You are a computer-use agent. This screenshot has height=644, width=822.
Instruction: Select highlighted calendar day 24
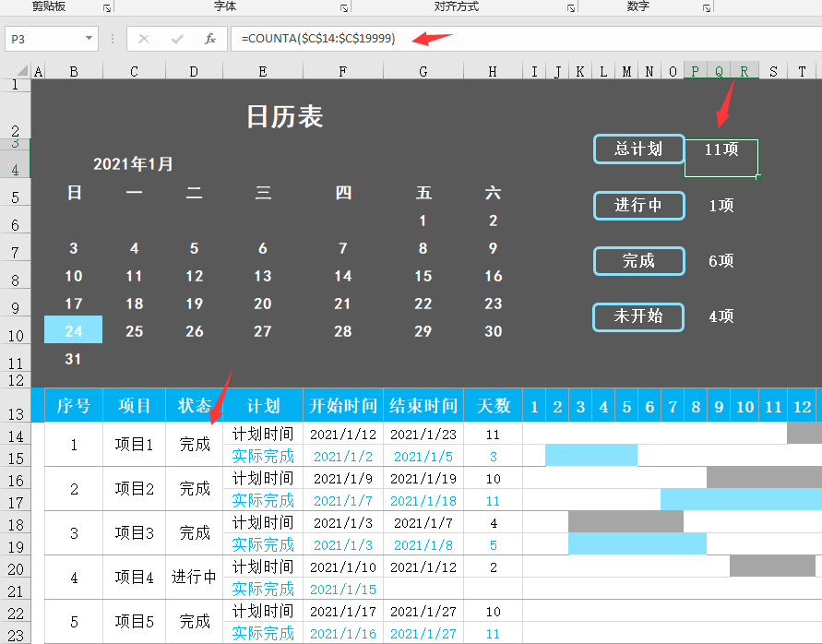coord(74,330)
